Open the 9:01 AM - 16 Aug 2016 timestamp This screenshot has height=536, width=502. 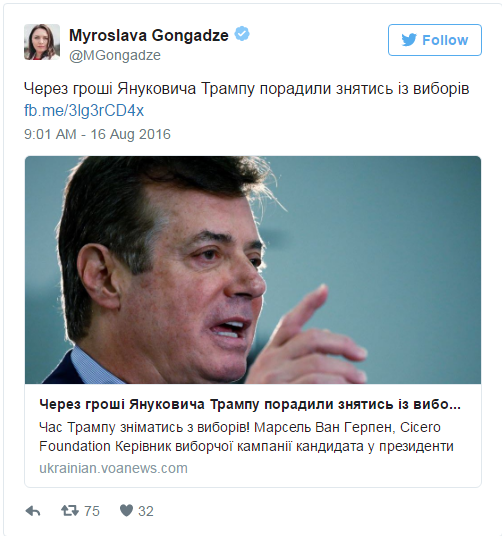coord(97,134)
